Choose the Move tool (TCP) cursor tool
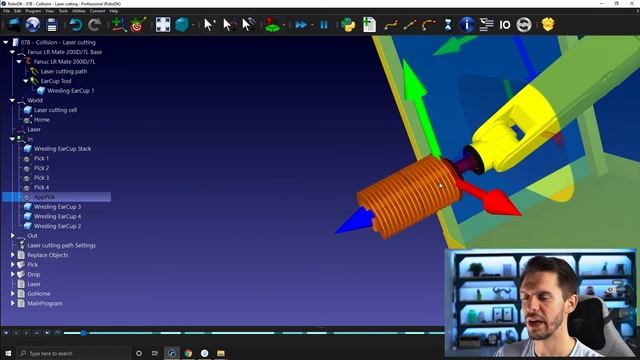640x360 pixels. click(248, 25)
